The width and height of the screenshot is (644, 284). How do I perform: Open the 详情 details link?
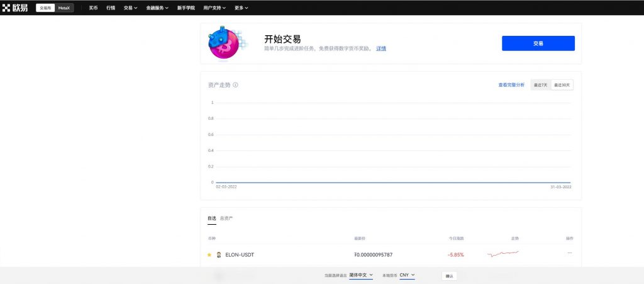point(381,48)
